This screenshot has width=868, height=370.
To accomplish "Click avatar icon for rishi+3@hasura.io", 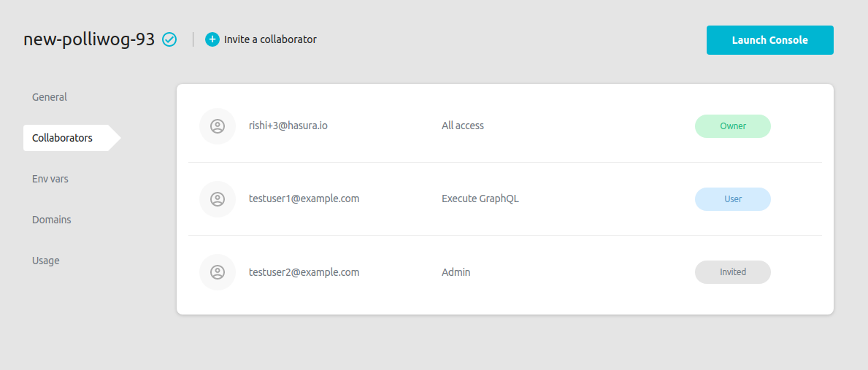I will point(218,126).
